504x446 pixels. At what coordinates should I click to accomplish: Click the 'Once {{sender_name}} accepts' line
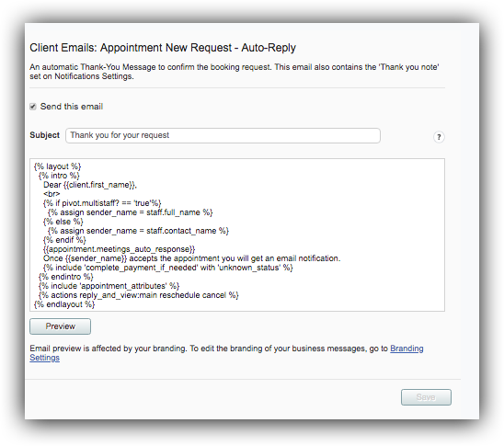(x=191, y=258)
